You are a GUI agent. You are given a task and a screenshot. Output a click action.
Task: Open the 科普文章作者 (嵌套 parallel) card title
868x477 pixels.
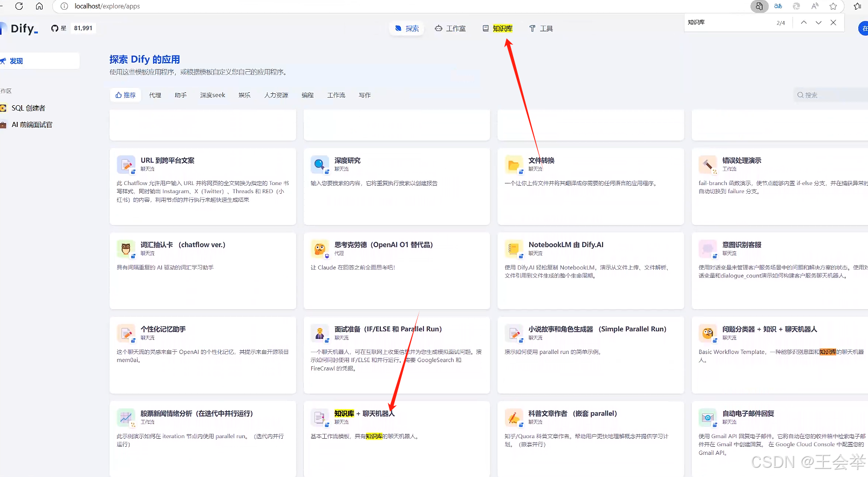pyautogui.click(x=572, y=413)
